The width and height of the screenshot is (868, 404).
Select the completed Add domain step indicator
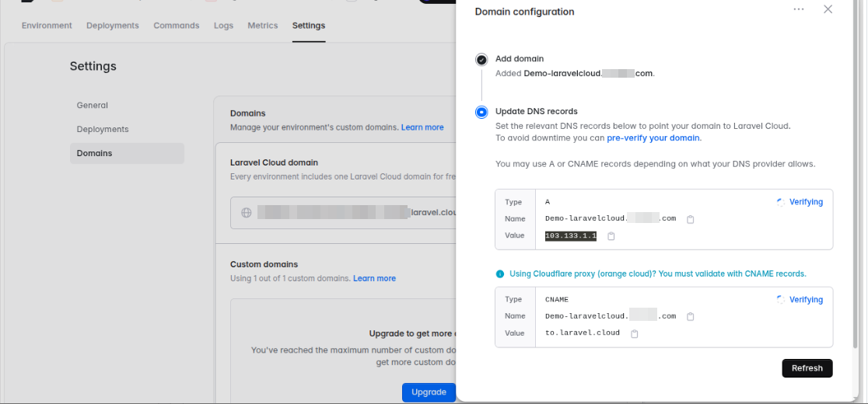[481, 60]
